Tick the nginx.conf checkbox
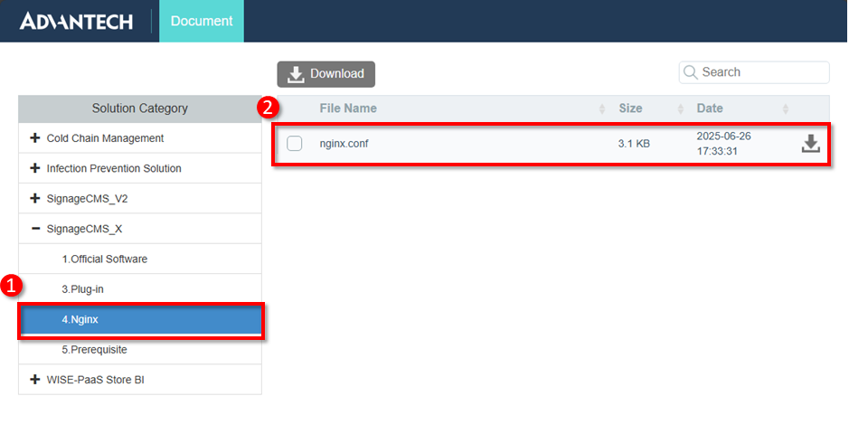 pos(295,144)
